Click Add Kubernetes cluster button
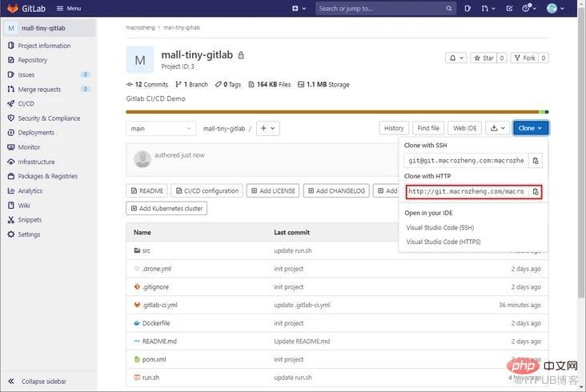 click(167, 208)
